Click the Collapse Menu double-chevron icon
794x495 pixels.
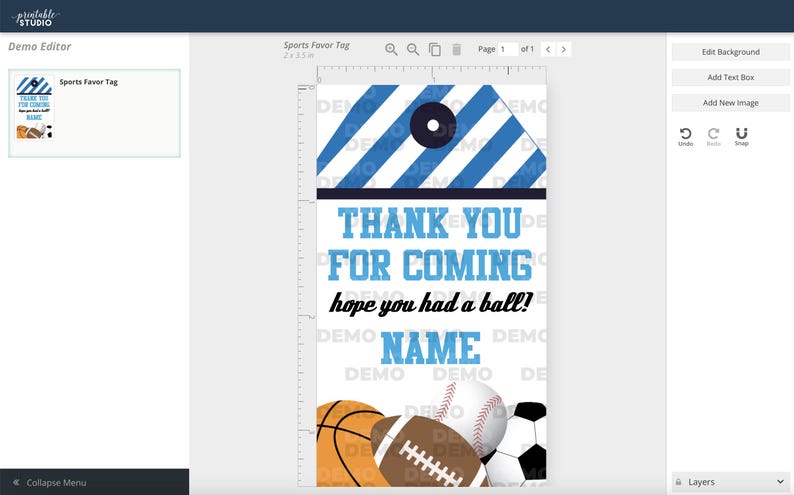[x=16, y=482]
